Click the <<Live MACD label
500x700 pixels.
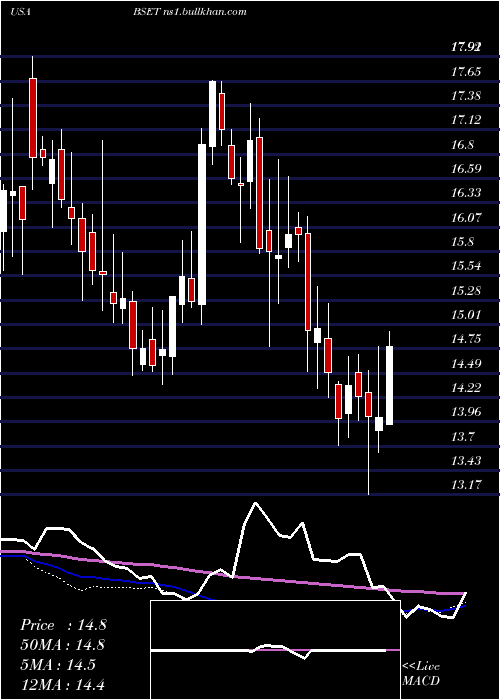pos(421,673)
